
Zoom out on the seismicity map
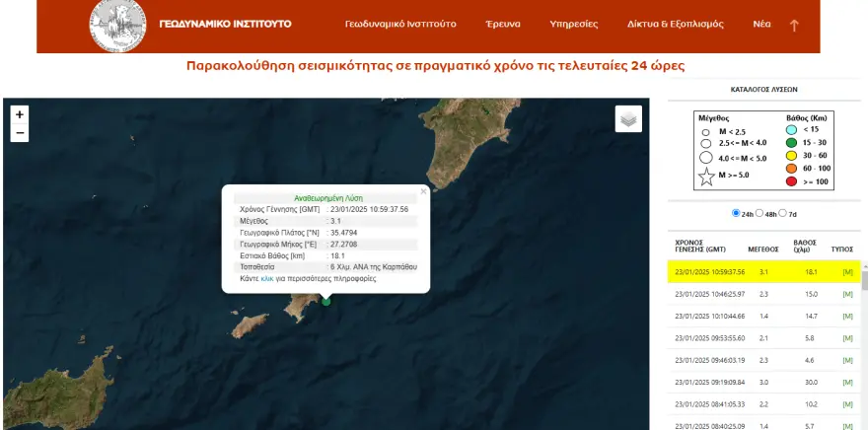[19, 133]
